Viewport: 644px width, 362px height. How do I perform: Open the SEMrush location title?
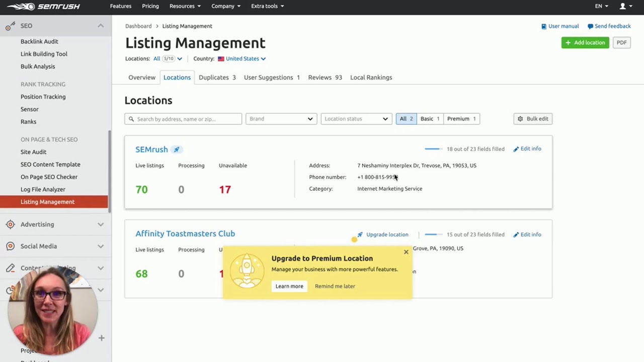coord(151,149)
